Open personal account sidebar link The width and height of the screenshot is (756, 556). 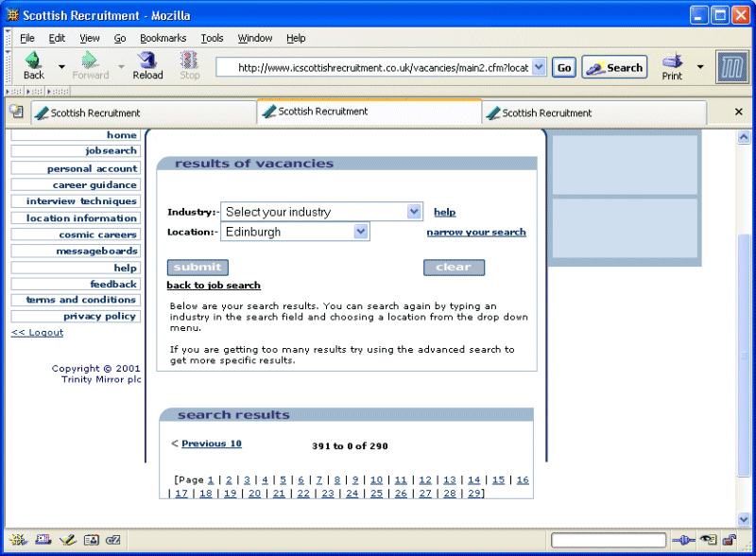pyautogui.click(x=76, y=168)
